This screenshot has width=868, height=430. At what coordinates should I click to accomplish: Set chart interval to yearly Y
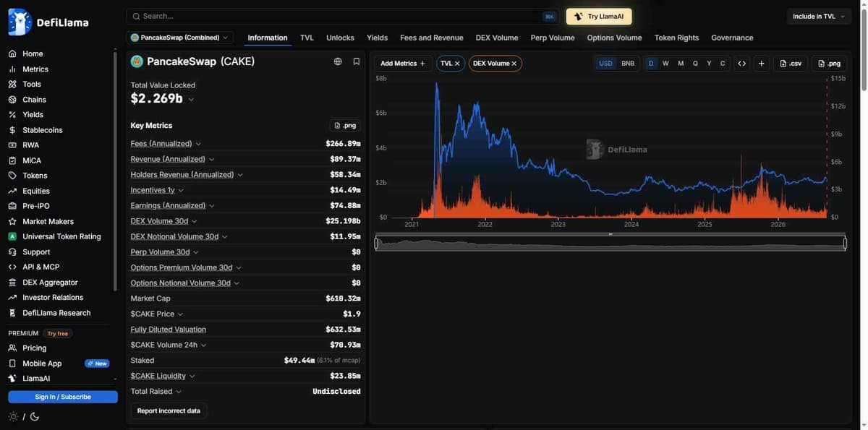click(709, 64)
